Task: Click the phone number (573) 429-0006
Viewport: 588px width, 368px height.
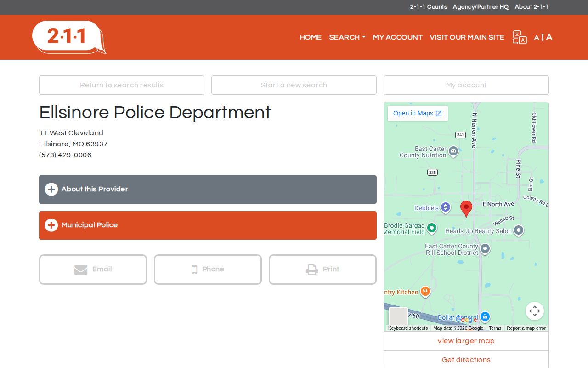Action: (x=65, y=155)
